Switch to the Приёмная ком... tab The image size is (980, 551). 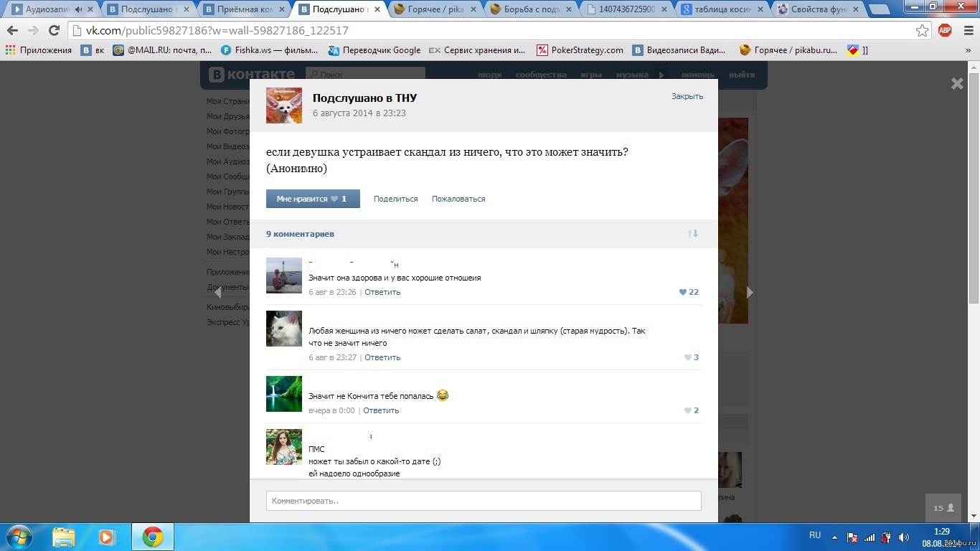point(242,10)
